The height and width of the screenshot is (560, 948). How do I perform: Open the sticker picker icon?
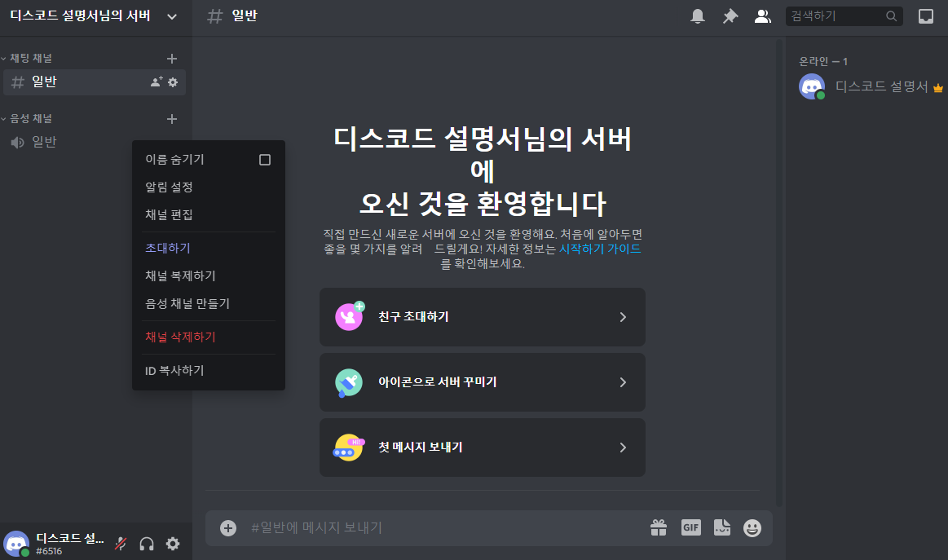[x=722, y=528]
